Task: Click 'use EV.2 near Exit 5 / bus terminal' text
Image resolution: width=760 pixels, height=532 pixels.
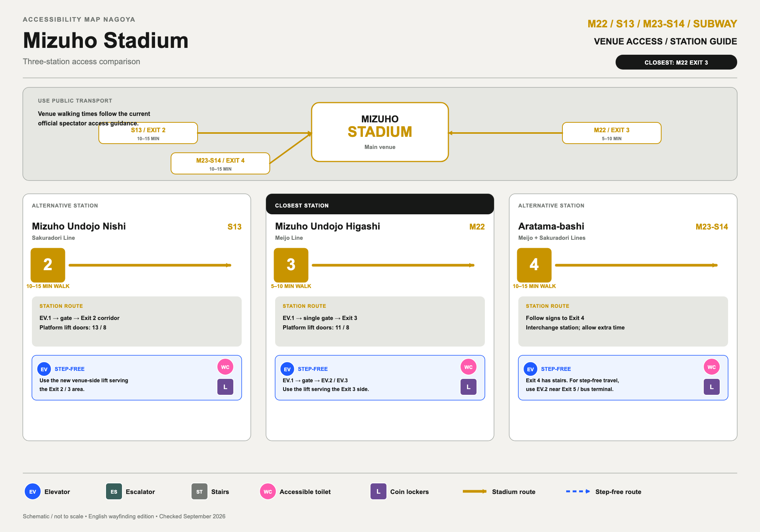Action: click(x=570, y=389)
